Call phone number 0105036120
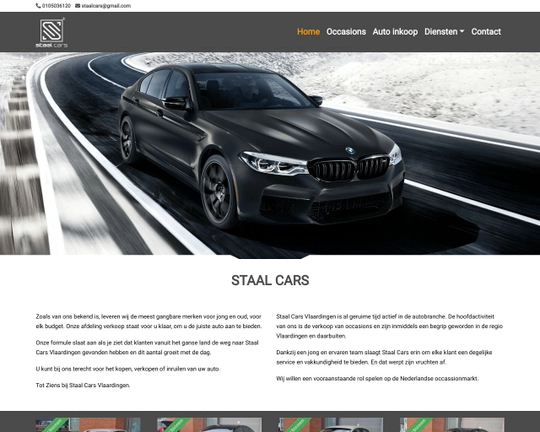Viewport: 540px width, 432px height. coord(56,6)
